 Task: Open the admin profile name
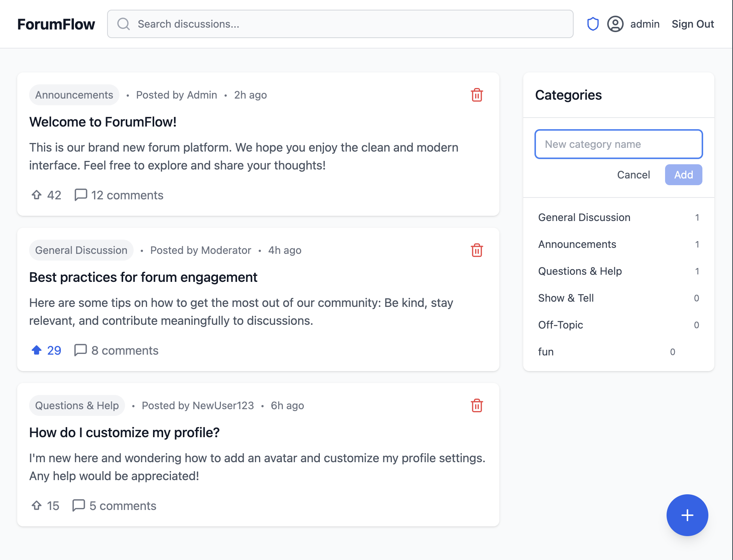pos(645,24)
